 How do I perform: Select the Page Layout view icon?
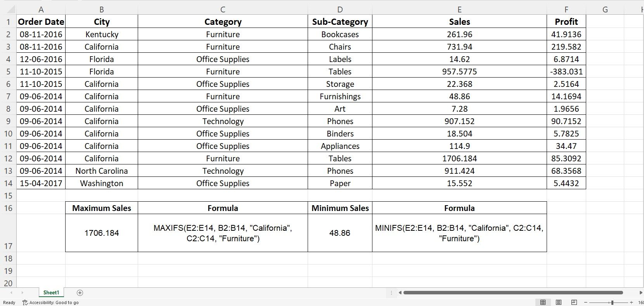[559, 303]
